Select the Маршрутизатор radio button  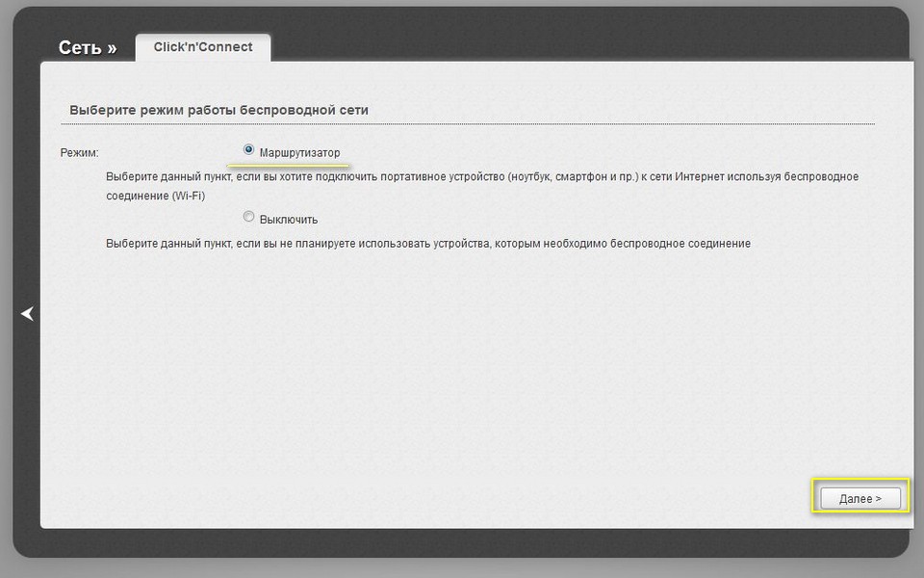pos(248,150)
